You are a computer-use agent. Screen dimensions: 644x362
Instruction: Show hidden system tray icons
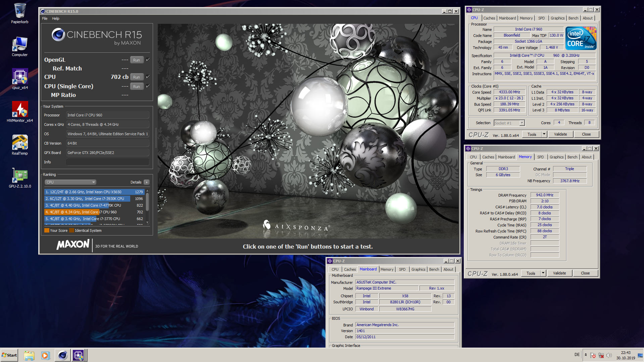[586, 355]
